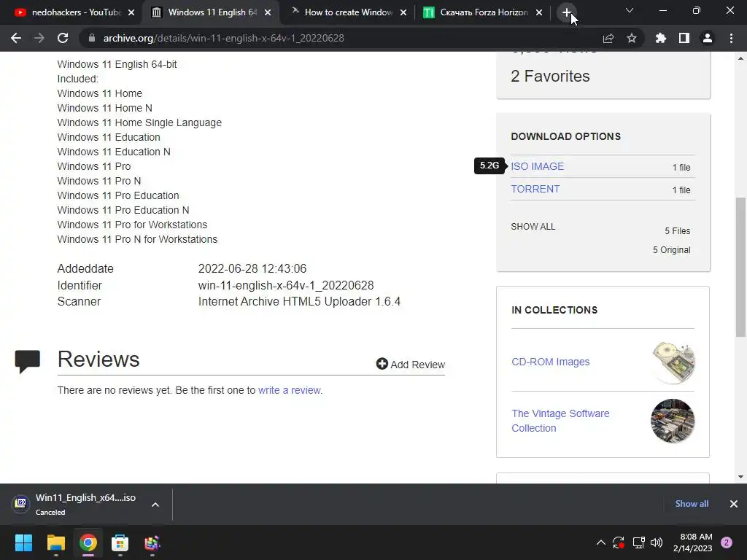
Task: Open the notification badge showing 2
Action: click(727, 542)
